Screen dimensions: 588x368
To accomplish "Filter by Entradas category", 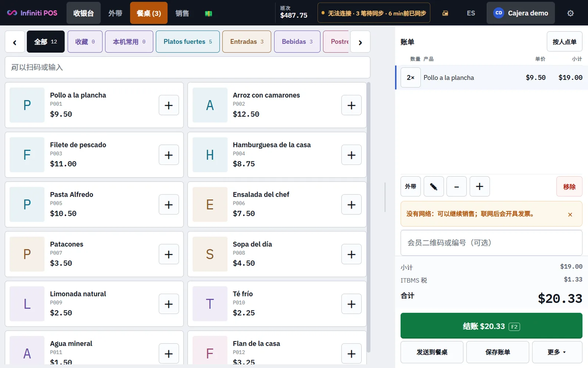I will 247,42.
